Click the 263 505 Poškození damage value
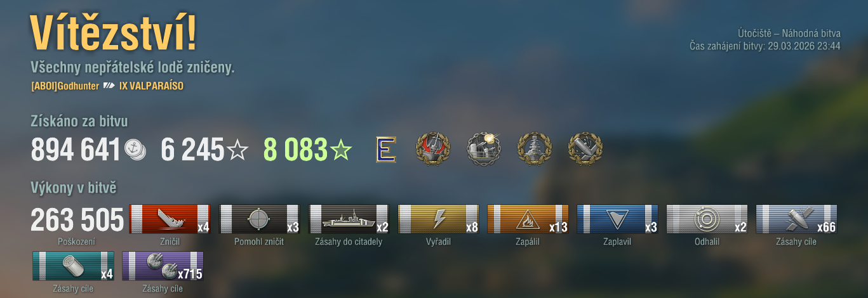This screenshot has width=868, height=298. [x=77, y=220]
